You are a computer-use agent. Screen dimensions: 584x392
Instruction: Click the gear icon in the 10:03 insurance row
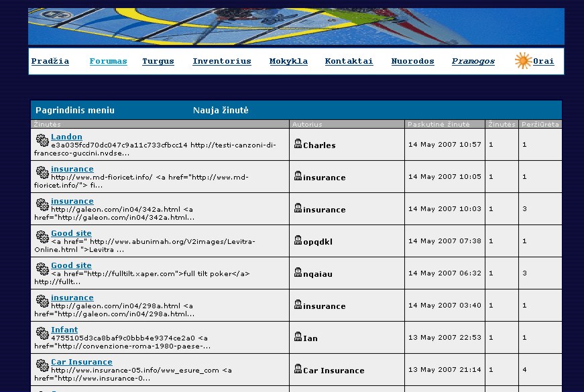[x=42, y=204]
